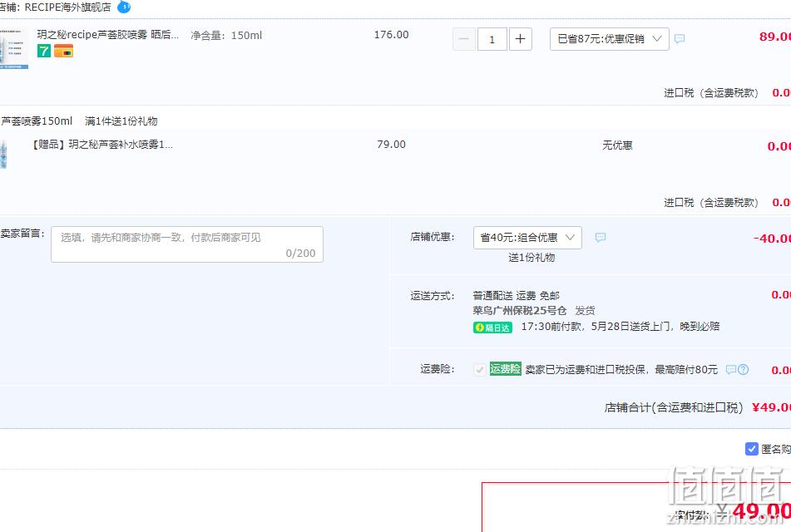791x532 pixels.
Task: Click the comment icon beside 优惠促销 dropdown
Action: click(680, 38)
